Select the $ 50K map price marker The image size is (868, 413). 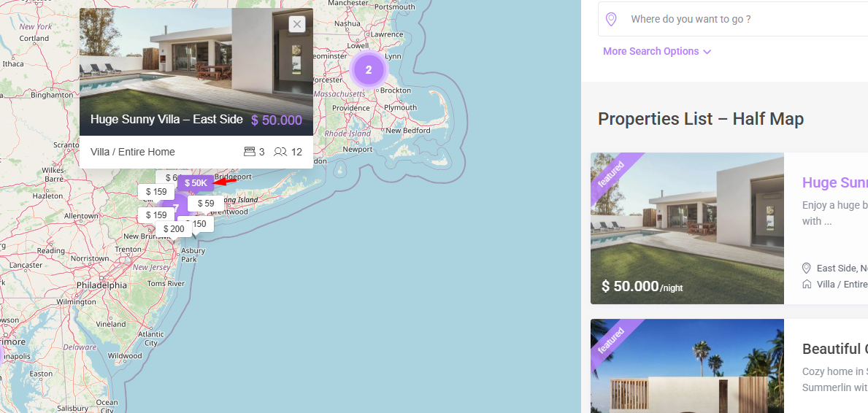click(x=196, y=182)
